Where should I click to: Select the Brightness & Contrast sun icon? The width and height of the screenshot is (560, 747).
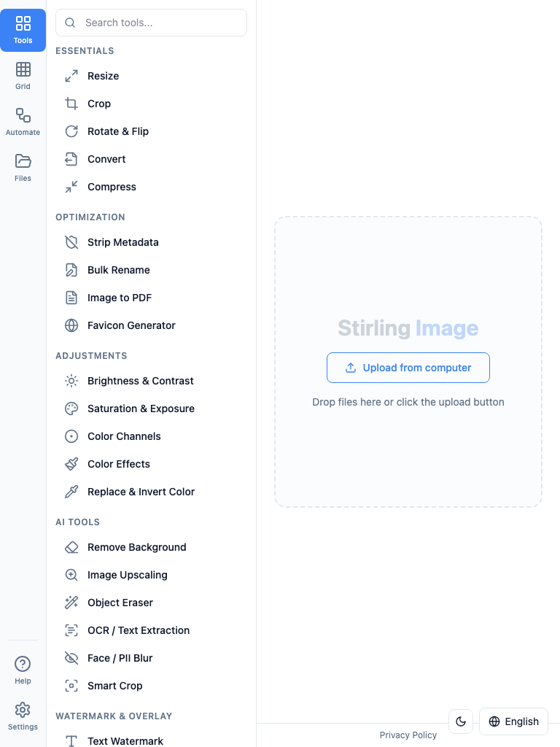click(71, 381)
